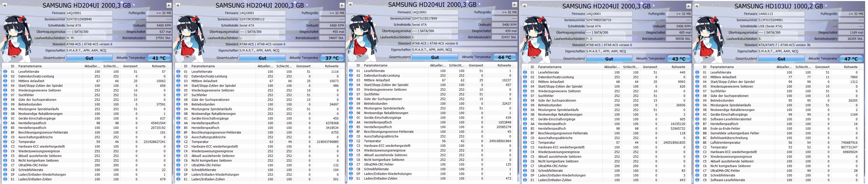
Task: Click status circle of Ende-zu-Ende-Fehler row
Action: 697,128
